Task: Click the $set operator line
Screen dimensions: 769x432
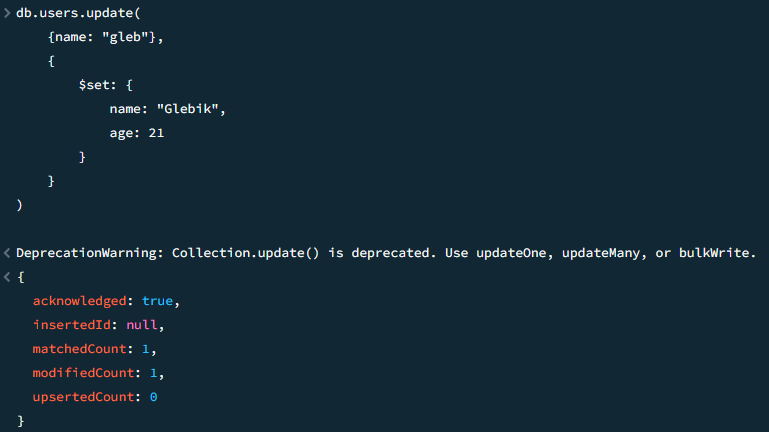Action: click(x=105, y=85)
